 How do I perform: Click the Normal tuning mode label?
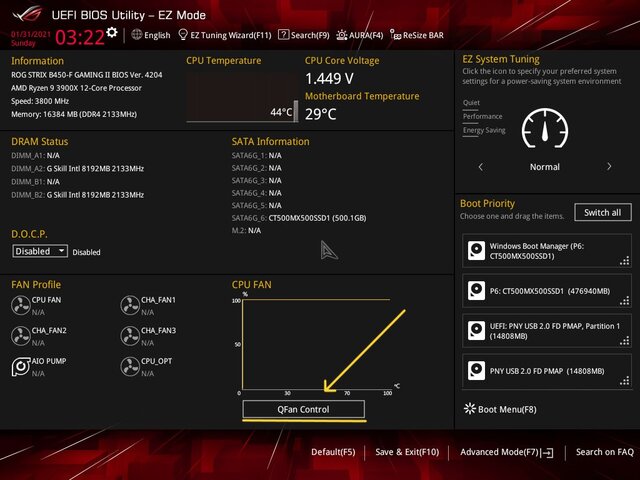(545, 167)
